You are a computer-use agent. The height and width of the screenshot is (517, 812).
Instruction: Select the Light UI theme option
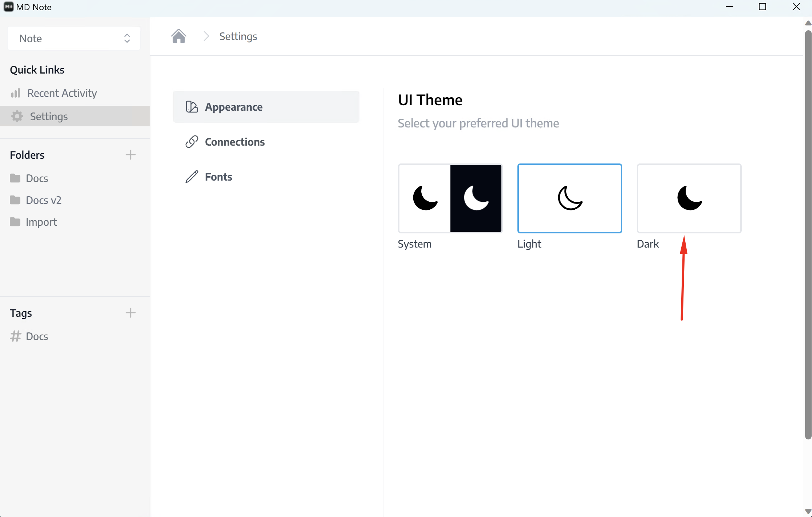coord(569,198)
